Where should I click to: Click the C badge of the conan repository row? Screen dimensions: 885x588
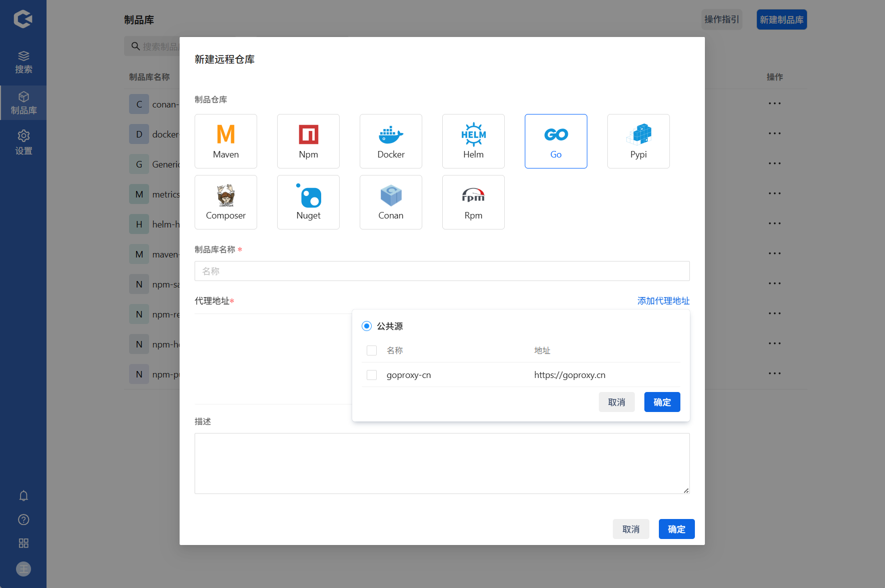[x=139, y=104]
